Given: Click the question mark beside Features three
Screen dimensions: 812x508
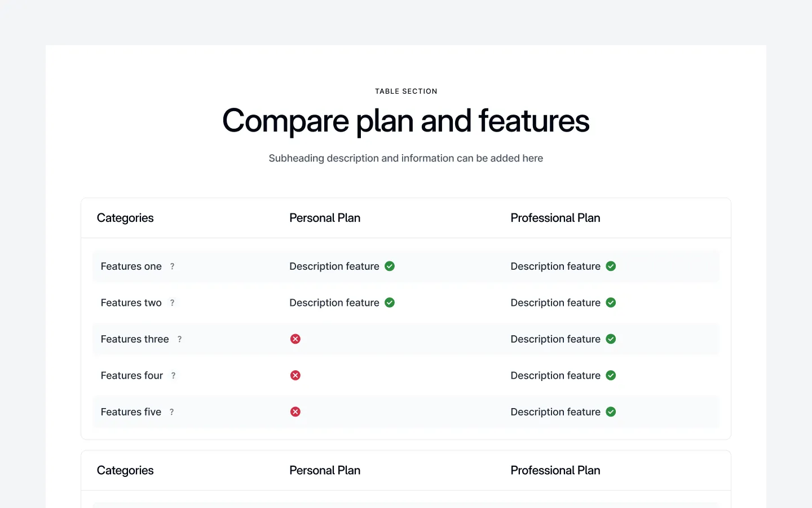Looking at the screenshot, I should [x=179, y=339].
